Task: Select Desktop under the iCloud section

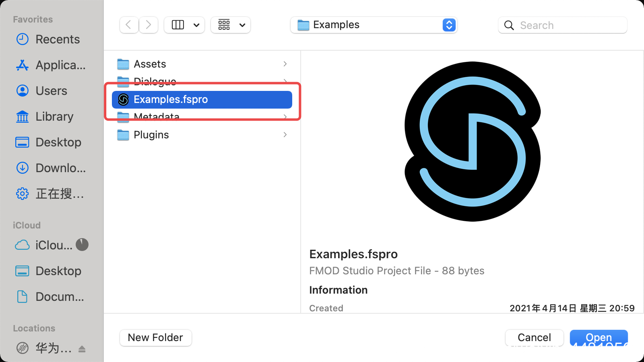Action: pos(48,271)
